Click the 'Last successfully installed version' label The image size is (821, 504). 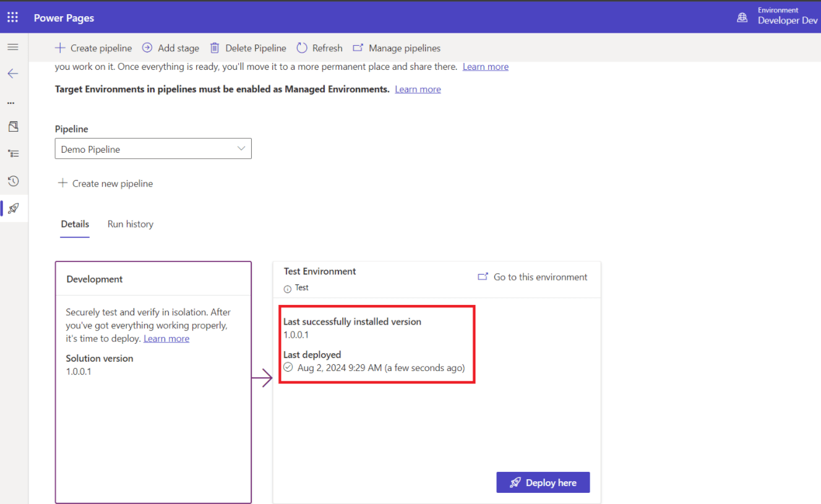click(352, 322)
